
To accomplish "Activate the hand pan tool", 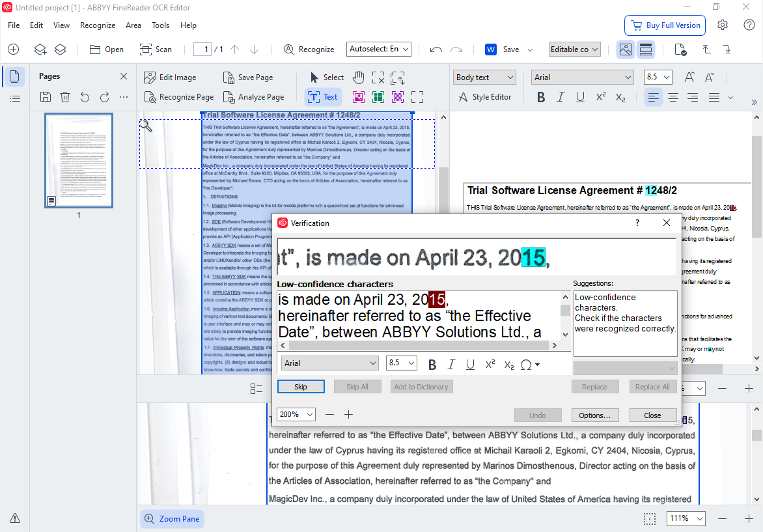I will pos(359,77).
